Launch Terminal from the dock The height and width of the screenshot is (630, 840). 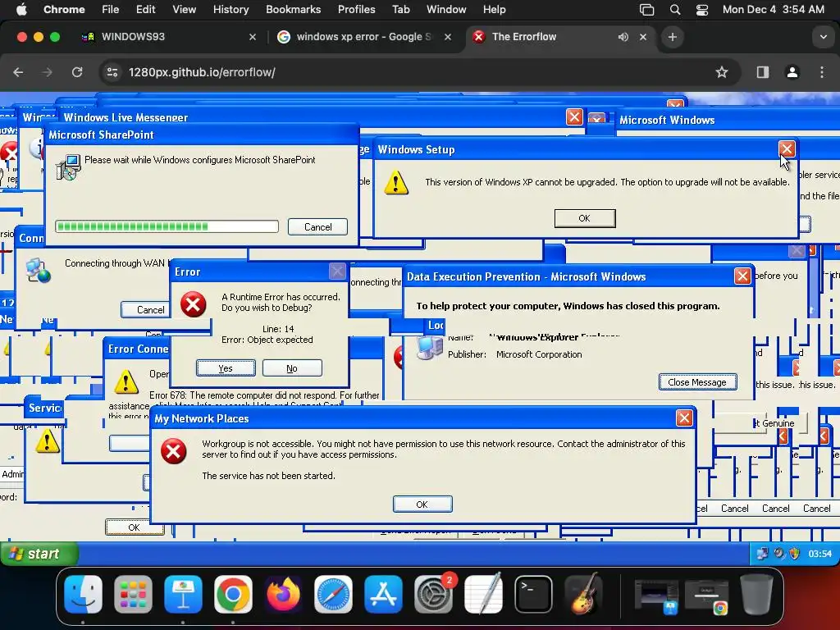[533, 594]
